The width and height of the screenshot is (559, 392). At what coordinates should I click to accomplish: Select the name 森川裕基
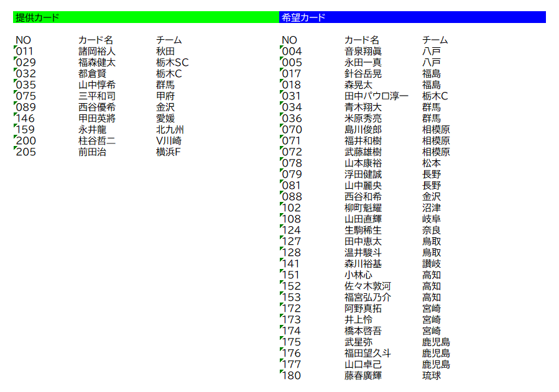(363, 264)
